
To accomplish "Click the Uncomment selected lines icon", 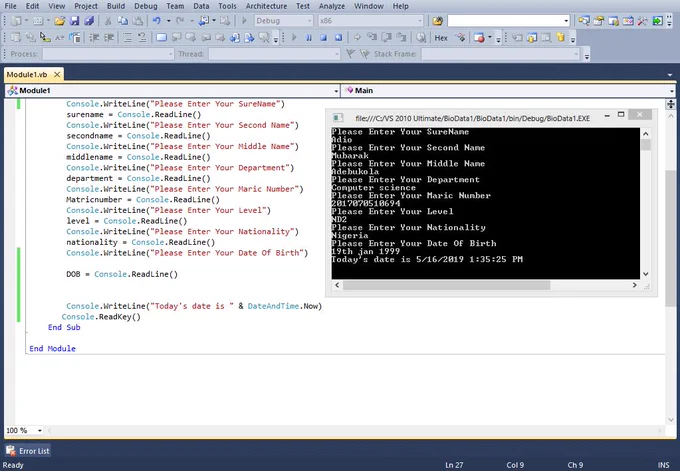I will (142, 38).
